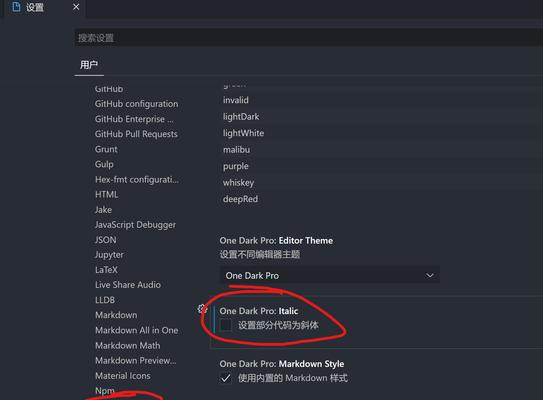Focus the 搜索设置 search box
The height and width of the screenshot is (400, 543).
[x=309, y=37]
